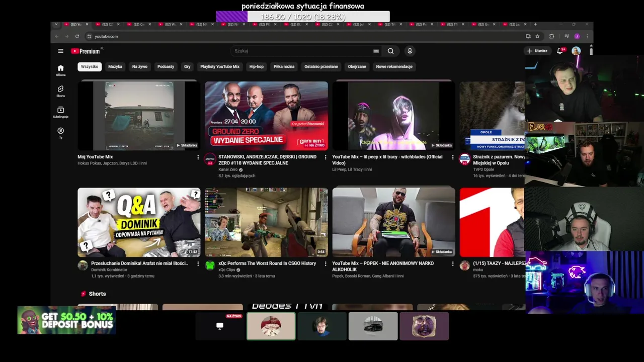This screenshot has height=362, width=644.
Task: Open the POPEK Nie Anonimowy mix thumbnail
Action: 393,222
